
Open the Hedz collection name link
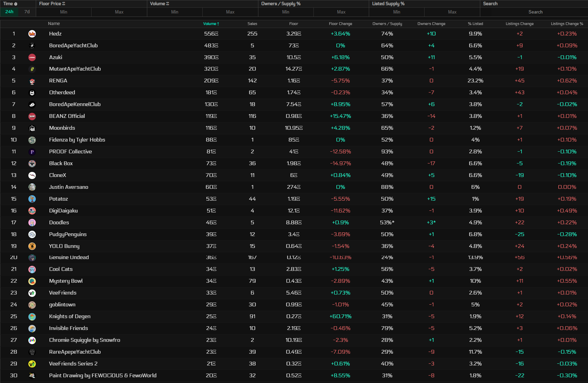55,34
